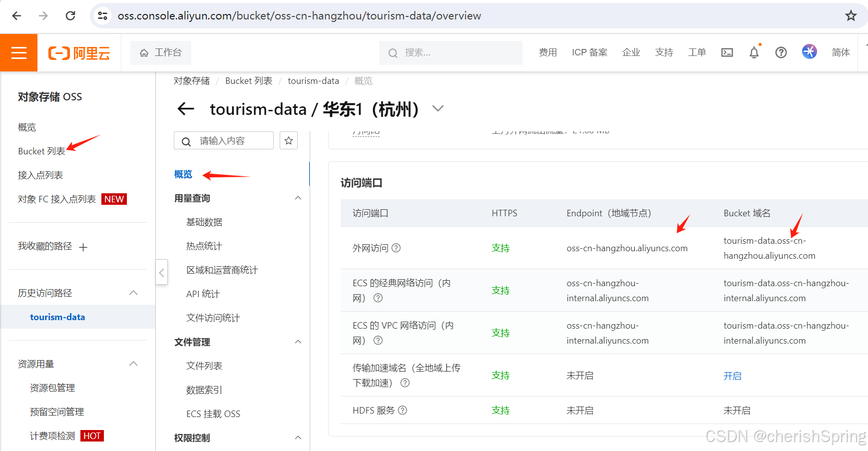Click the 请输入内容 menu search field

224,141
